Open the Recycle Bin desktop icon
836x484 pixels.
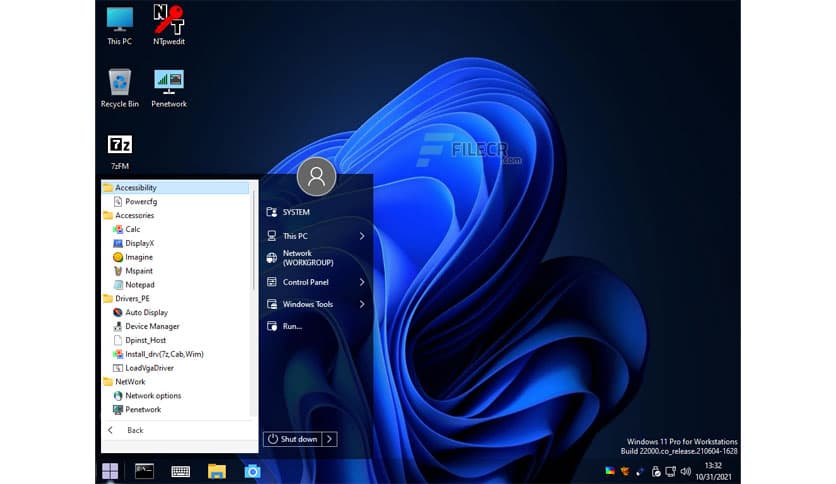click(x=119, y=85)
